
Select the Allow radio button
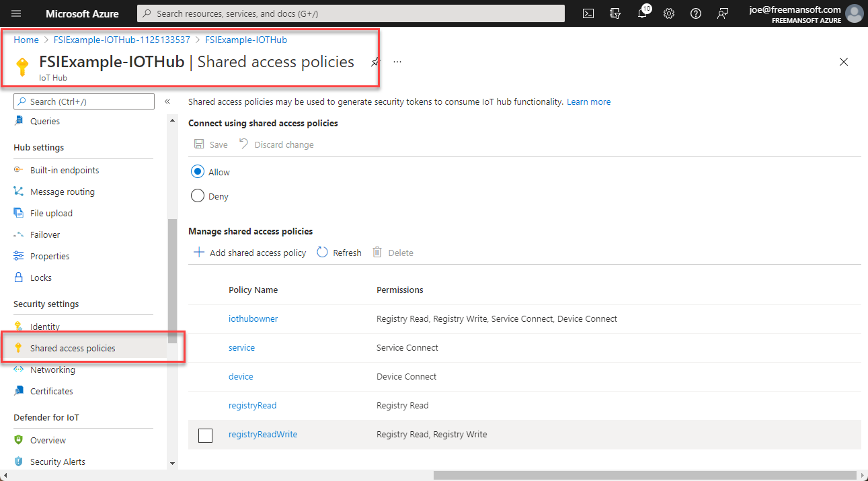pyautogui.click(x=197, y=171)
